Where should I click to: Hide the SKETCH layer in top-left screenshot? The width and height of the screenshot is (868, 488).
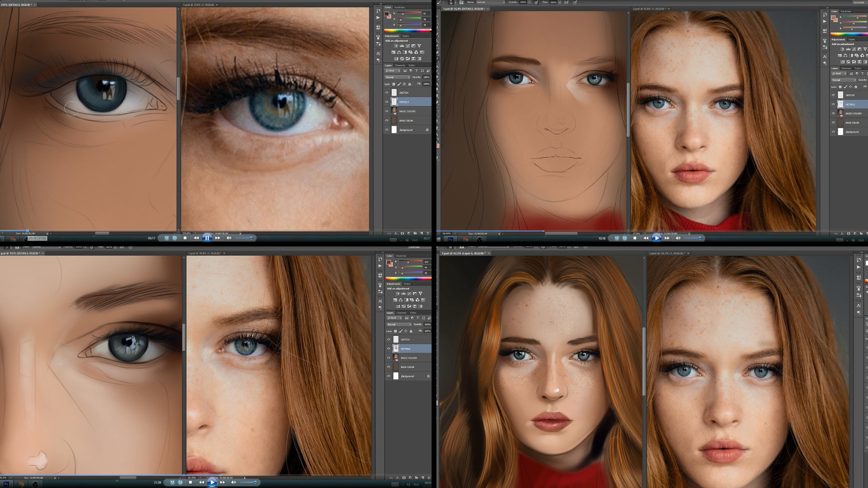click(387, 92)
